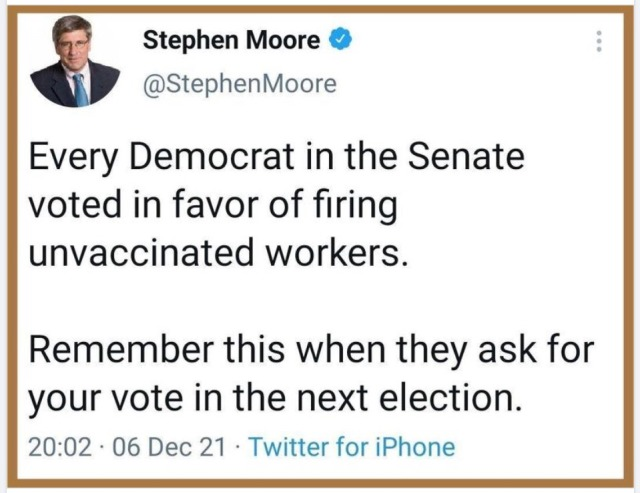The image size is (640, 493).
Task: Click the line starting "your vote in"
Action: (275, 398)
